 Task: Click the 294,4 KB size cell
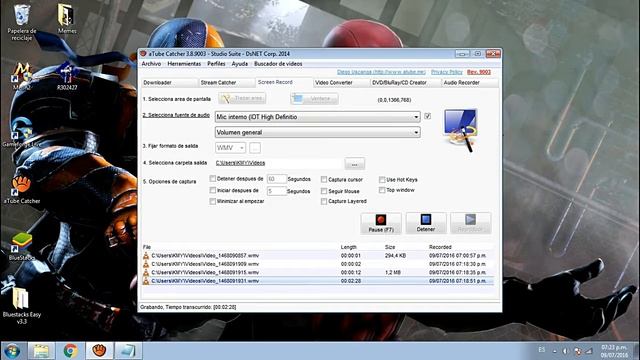click(395, 256)
